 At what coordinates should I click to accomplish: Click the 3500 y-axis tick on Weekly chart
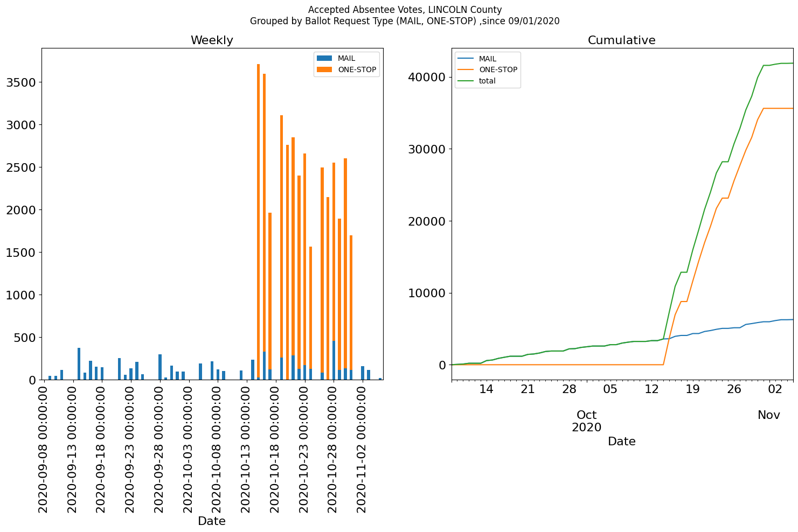point(20,82)
